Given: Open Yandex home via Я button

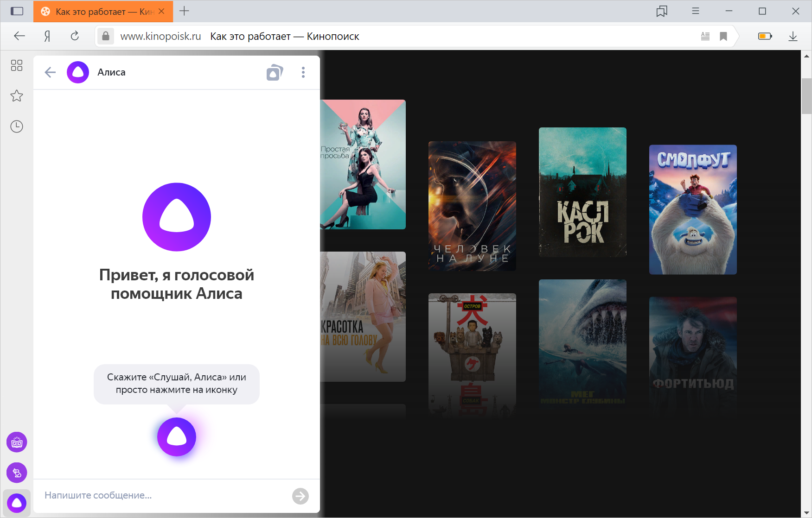Looking at the screenshot, I should (x=47, y=36).
